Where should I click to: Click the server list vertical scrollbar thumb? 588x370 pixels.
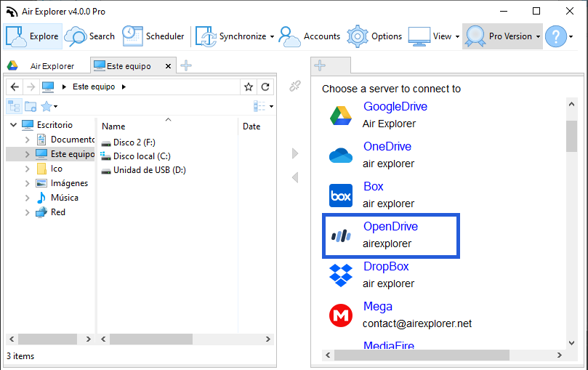[571, 136]
